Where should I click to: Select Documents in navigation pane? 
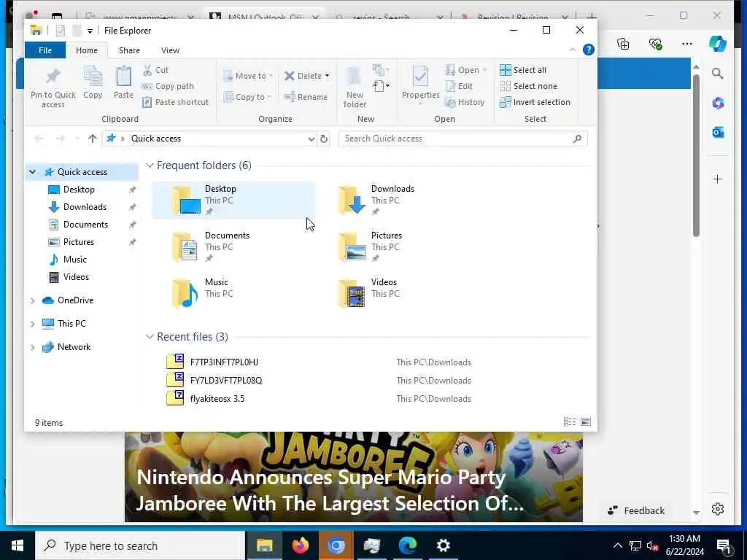(85, 225)
